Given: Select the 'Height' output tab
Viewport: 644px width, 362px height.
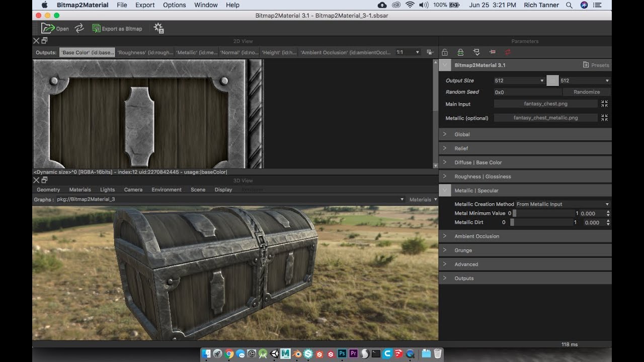Looking at the screenshot, I should coord(279,52).
